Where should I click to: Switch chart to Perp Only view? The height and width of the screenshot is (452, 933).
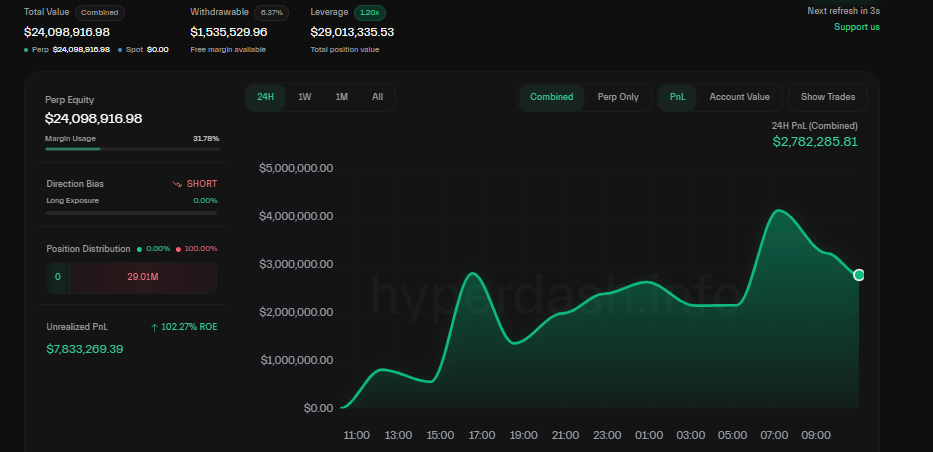pyautogui.click(x=617, y=97)
